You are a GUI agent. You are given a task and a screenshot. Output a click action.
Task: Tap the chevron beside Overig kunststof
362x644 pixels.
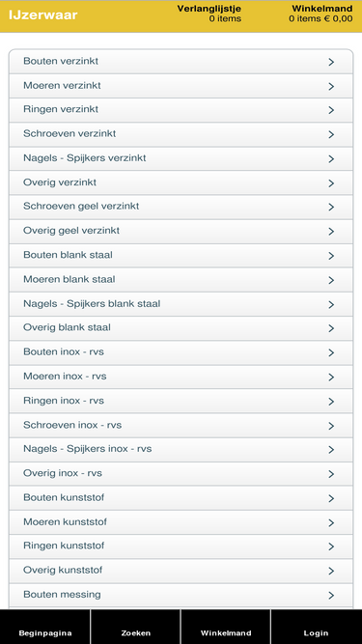[331, 571]
